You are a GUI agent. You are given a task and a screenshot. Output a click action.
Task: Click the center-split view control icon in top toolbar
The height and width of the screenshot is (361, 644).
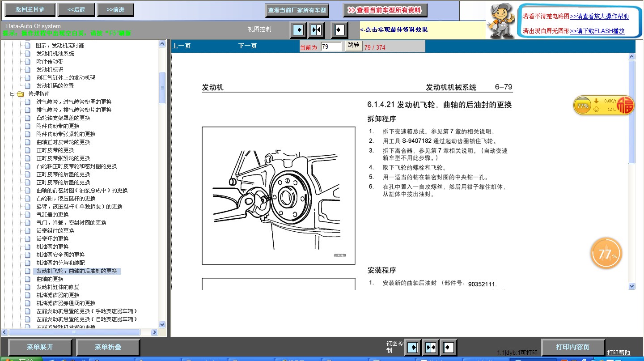[x=316, y=30]
